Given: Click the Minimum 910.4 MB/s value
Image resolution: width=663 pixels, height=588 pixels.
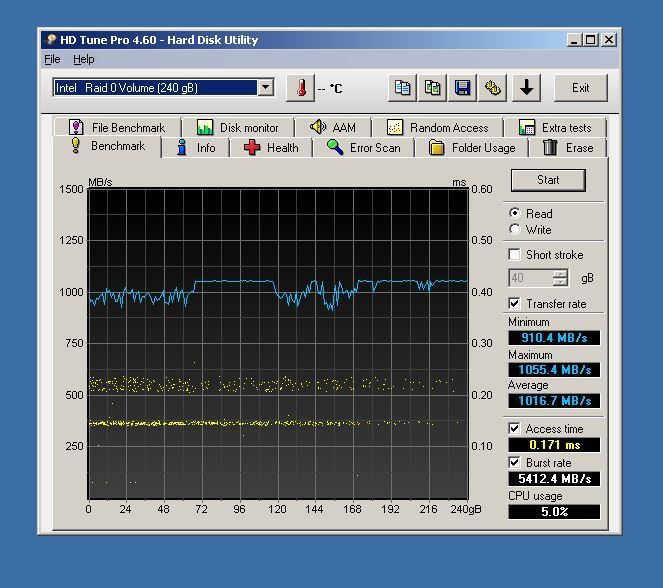Looking at the screenshot, I should (554, 337).
